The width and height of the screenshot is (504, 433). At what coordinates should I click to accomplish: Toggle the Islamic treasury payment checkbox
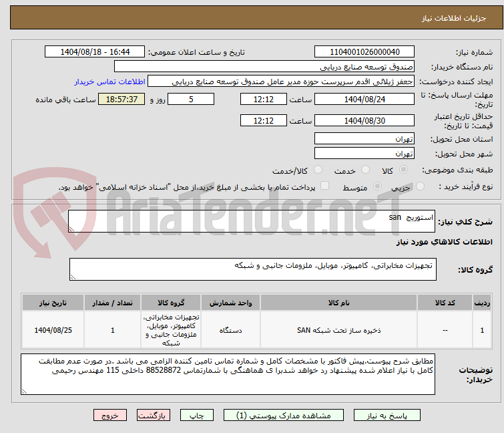click(x=325, y=186)
